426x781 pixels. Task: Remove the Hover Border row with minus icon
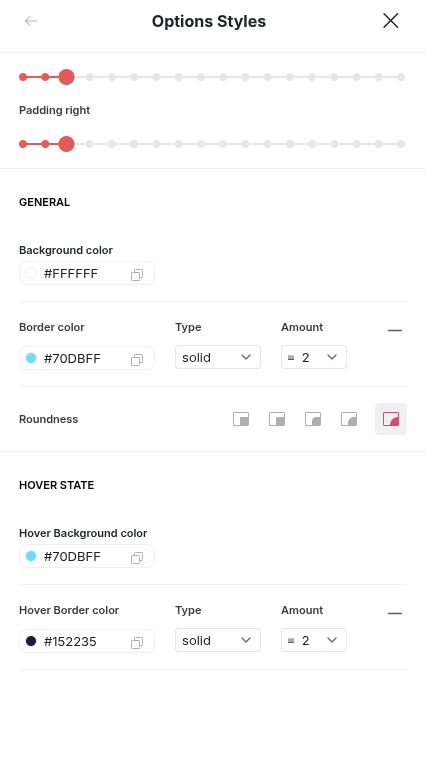tap(395, 613)
